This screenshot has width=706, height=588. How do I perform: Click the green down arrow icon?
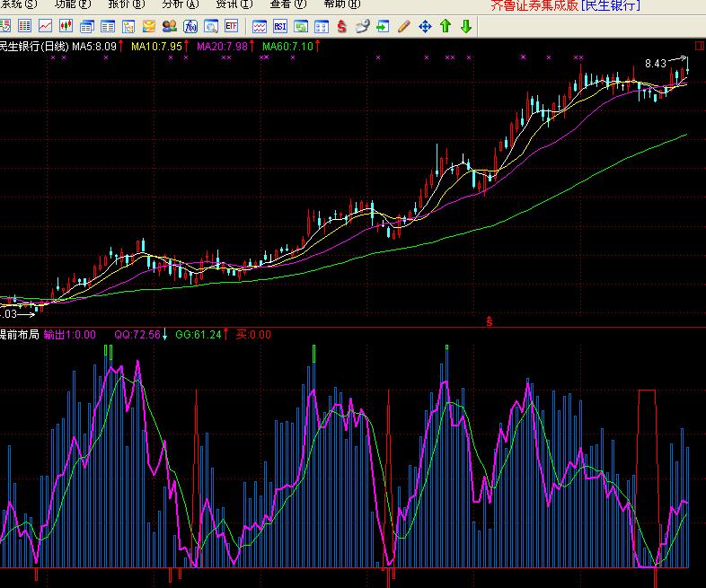(466, 26)
